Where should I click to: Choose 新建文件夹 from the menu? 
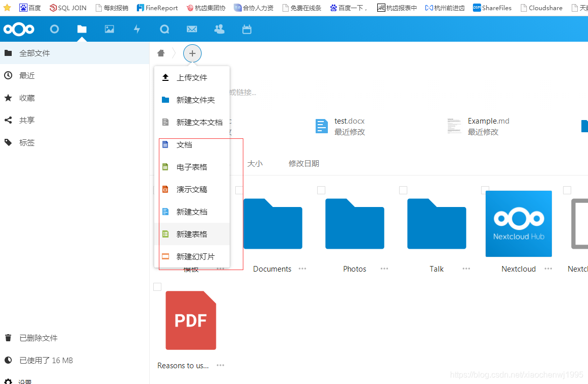[x=192, y=100]
